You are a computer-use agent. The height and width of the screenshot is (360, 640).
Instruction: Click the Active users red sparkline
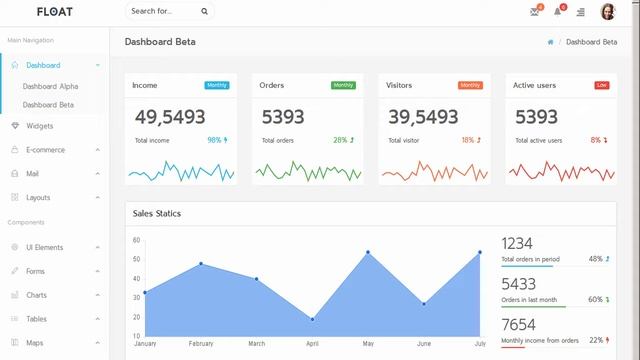pos(562,171)
